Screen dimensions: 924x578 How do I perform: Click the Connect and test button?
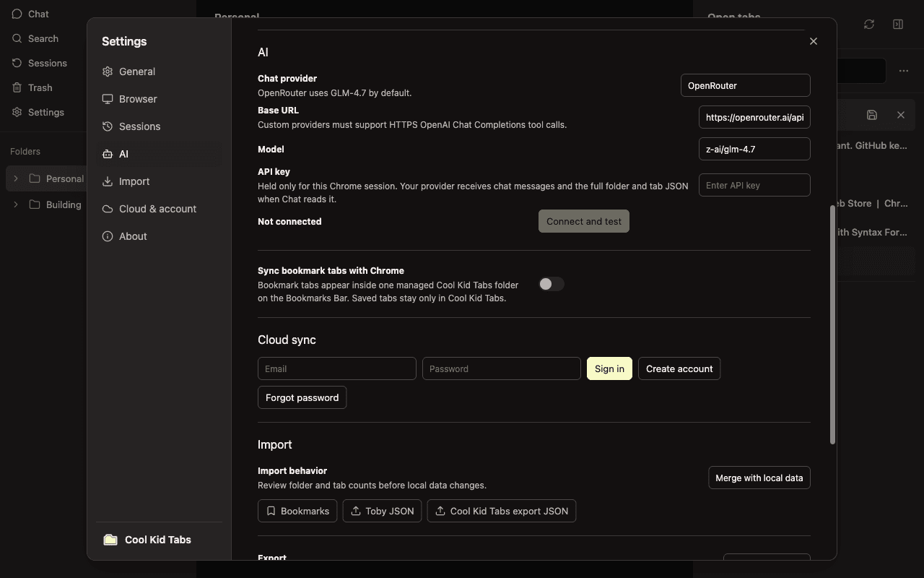coord(584,221)
